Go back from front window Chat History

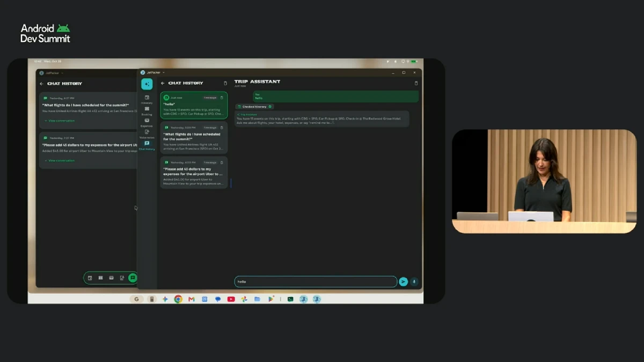tap(163, 83)
